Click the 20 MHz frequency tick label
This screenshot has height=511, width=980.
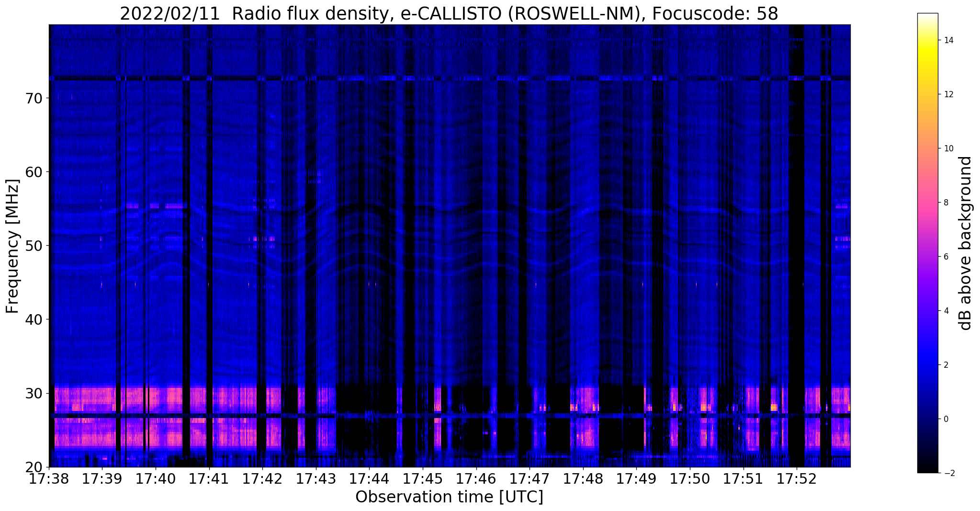pos(34,467)
